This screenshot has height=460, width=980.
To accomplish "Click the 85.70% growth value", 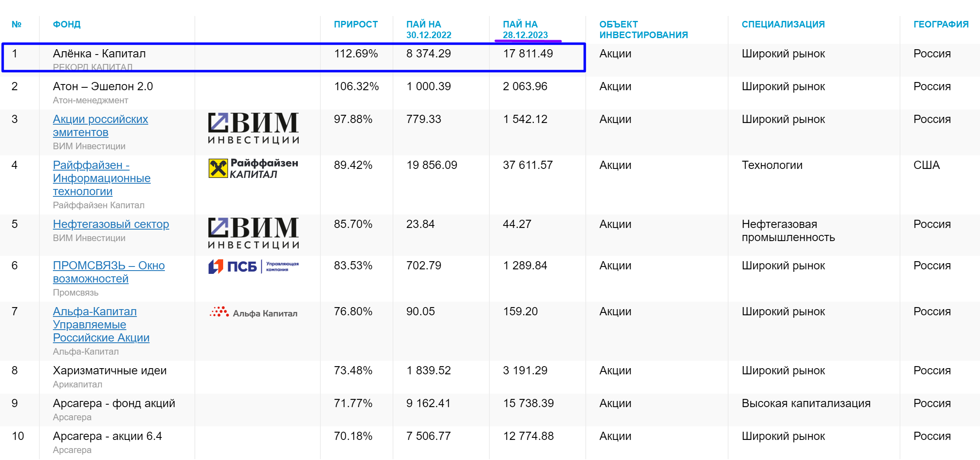I will point(353,224).
